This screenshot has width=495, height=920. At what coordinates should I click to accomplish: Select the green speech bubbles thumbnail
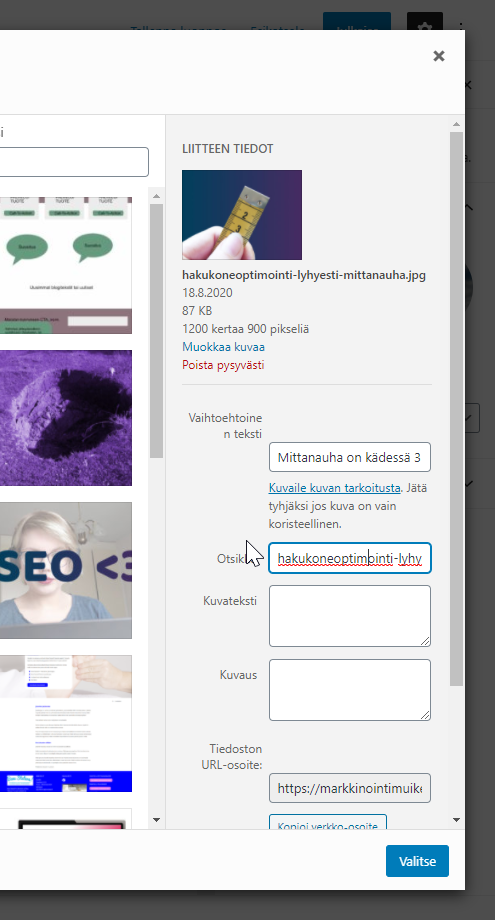[x=66, y=265]
